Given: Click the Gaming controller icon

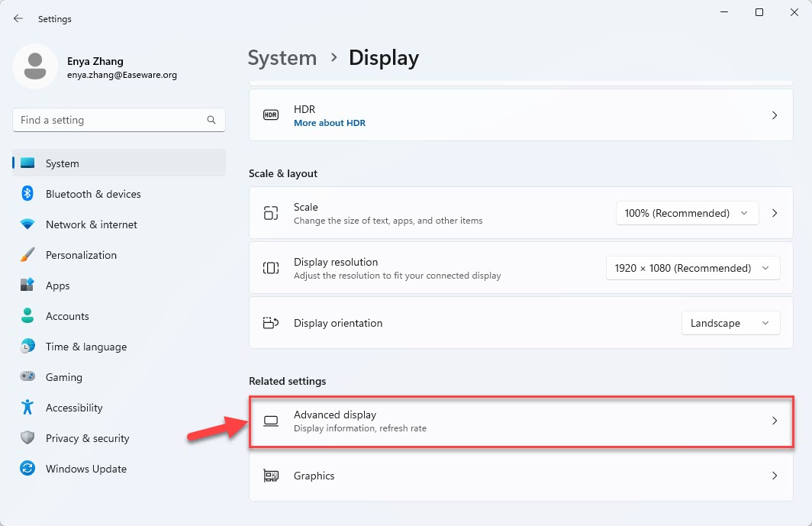Looking at the screenshot, I should 27,376.
